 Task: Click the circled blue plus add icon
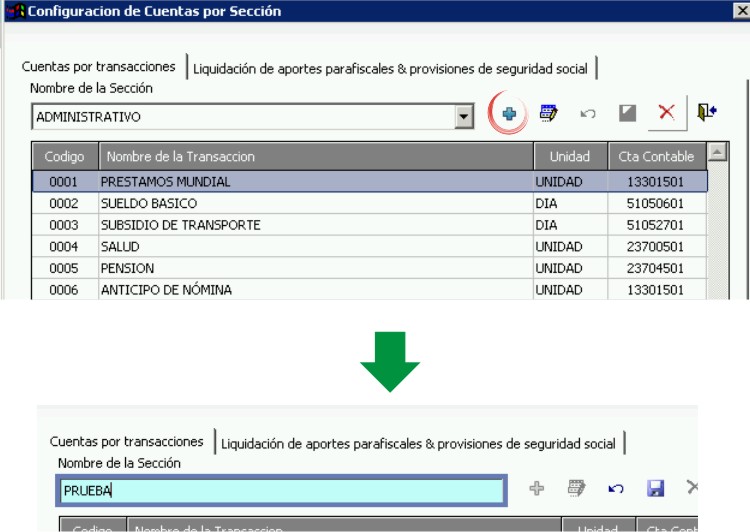(509, 113)
